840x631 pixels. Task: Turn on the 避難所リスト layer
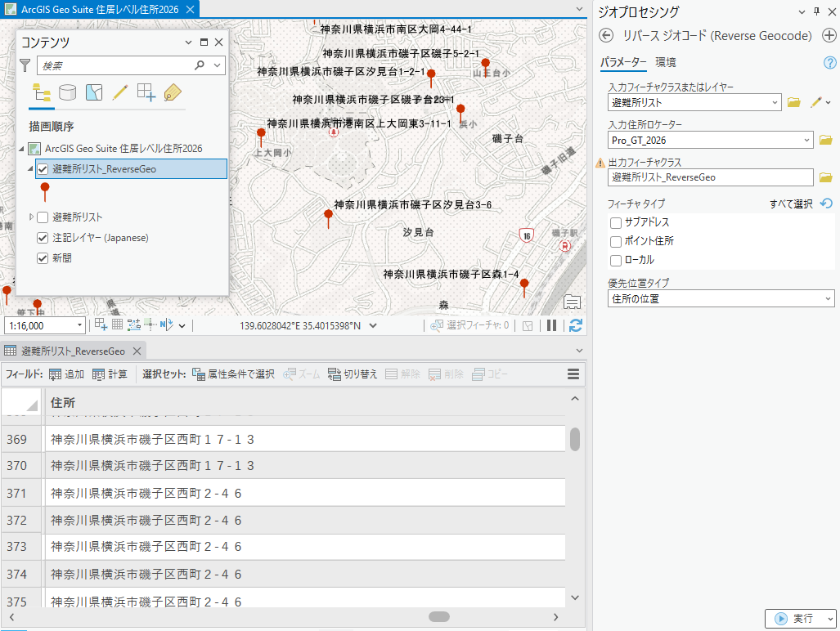coord(43,217)
